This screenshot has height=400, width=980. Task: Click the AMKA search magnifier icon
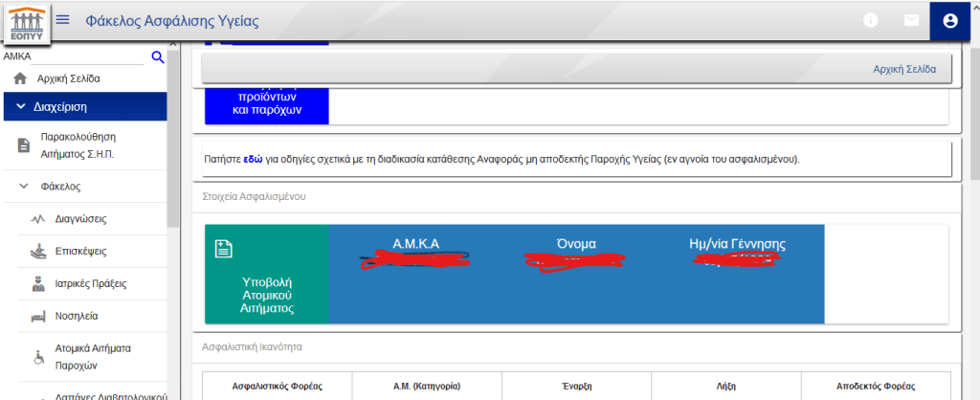pos(158,56)
